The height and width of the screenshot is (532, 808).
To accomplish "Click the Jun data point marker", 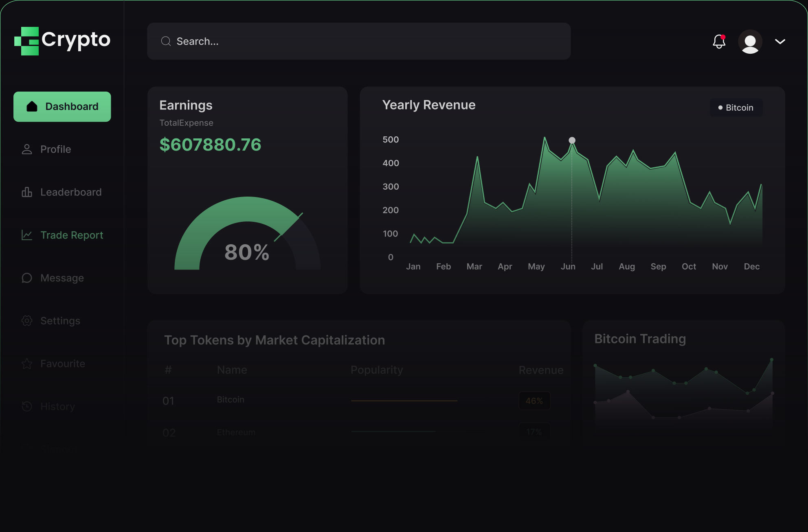I will pos(572,140).
